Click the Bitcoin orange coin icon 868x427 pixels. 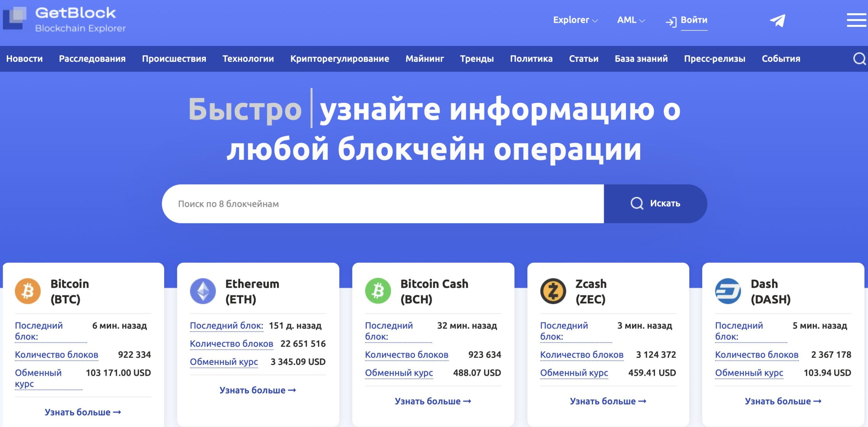28,291
